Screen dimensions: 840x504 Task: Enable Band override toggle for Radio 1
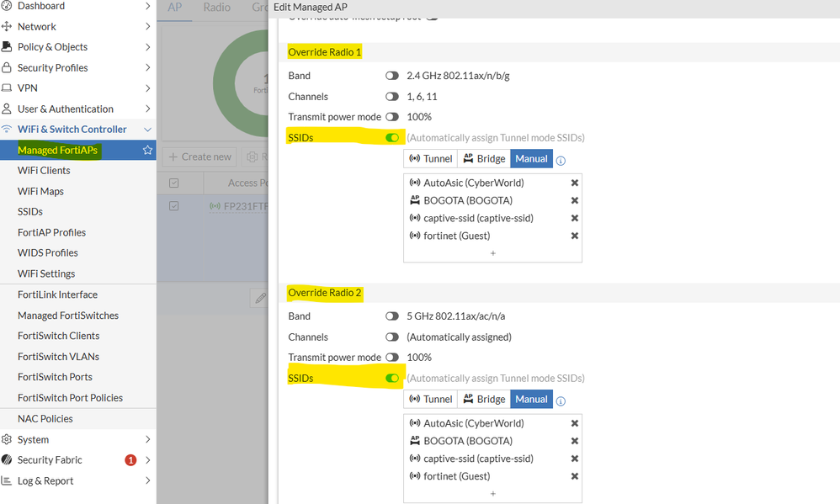point(392,76)
